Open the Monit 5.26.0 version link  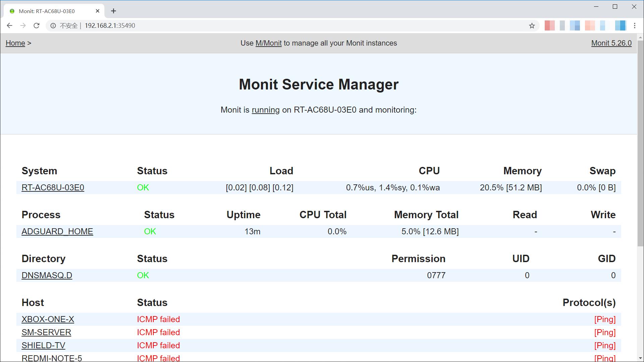[x=611, y=43]
